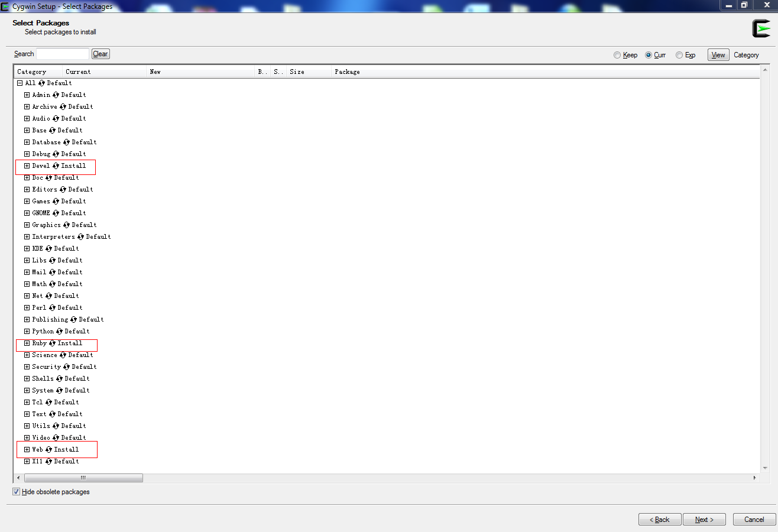Viewport: 778px width, 532px height.
Task: Click the Size column header
Action: (x=309, y=72)
